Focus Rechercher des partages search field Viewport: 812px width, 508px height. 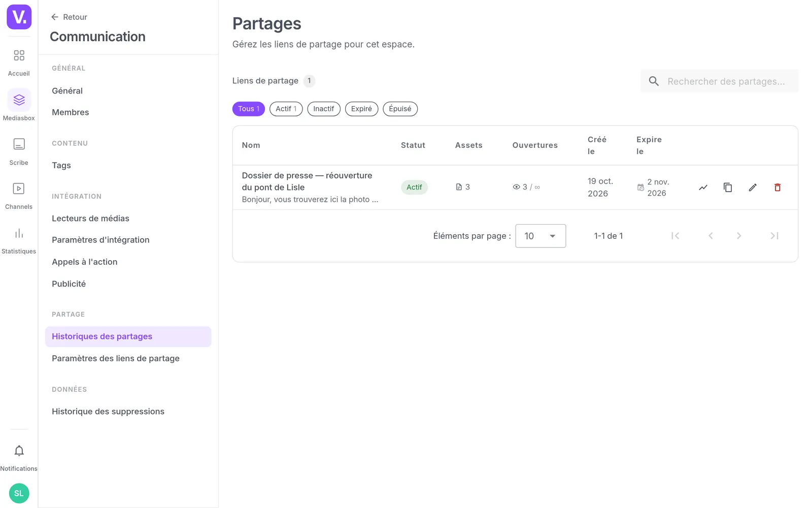click(719, 81)
